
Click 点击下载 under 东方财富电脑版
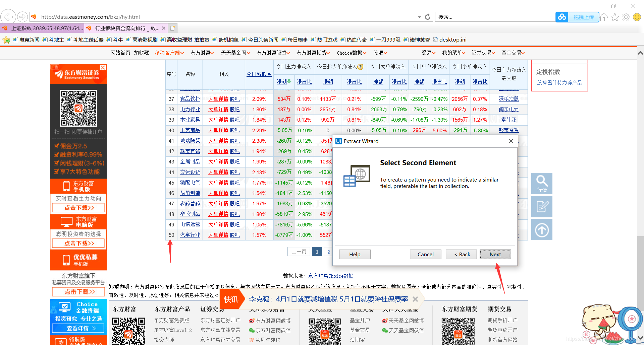pyautogui.click(x=78, y=243)
